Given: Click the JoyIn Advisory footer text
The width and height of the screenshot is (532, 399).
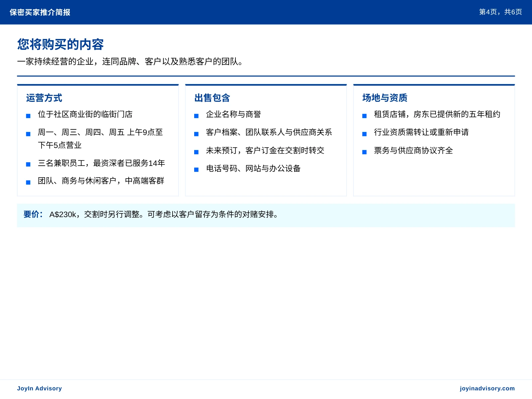Looking at the screenshot, I should [40, 388].
